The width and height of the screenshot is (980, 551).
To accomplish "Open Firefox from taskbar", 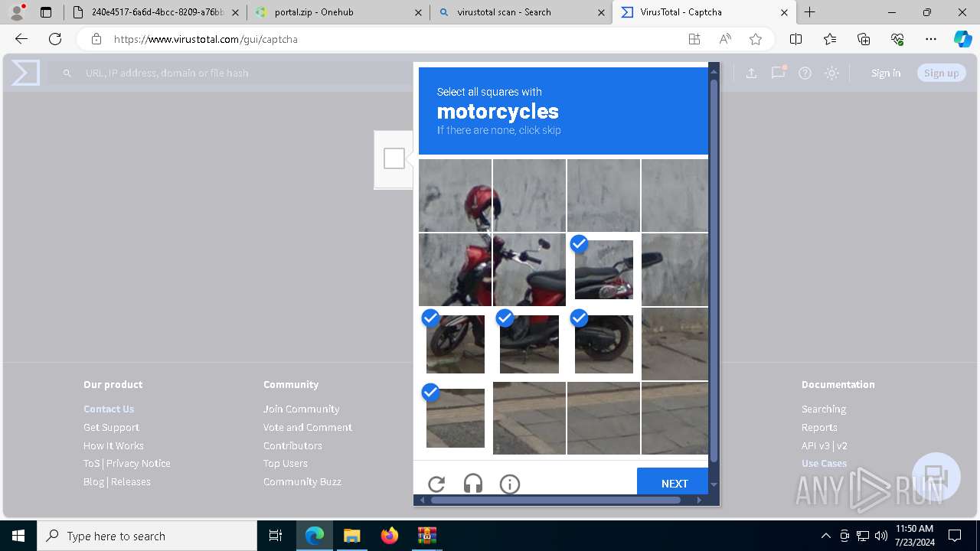I will pyautogui.click(x=390, y=536).
